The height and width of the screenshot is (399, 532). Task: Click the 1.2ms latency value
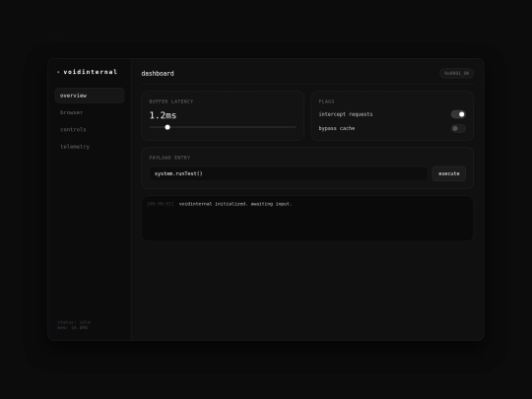click(163, 115)
